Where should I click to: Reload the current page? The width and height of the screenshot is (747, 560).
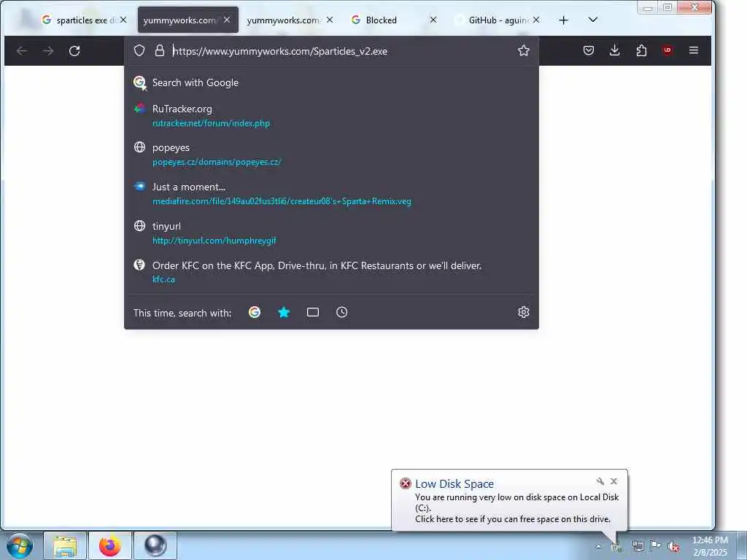click(74, 51)
